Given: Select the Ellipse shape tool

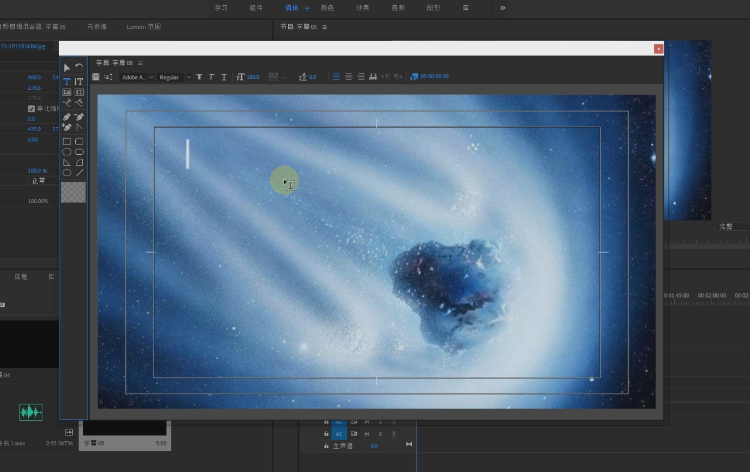Looking at the screenshot, I should coord(67,172).
